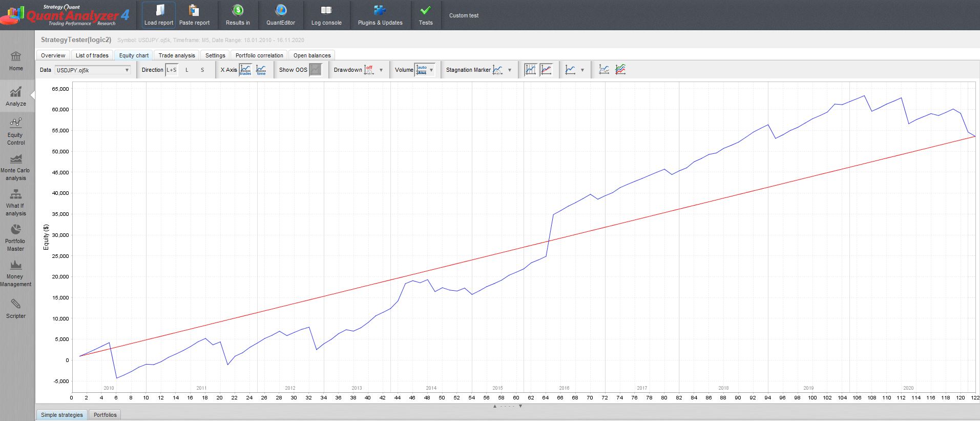
Task: Select the Simple strategies bottom tab
Action: 61,415
